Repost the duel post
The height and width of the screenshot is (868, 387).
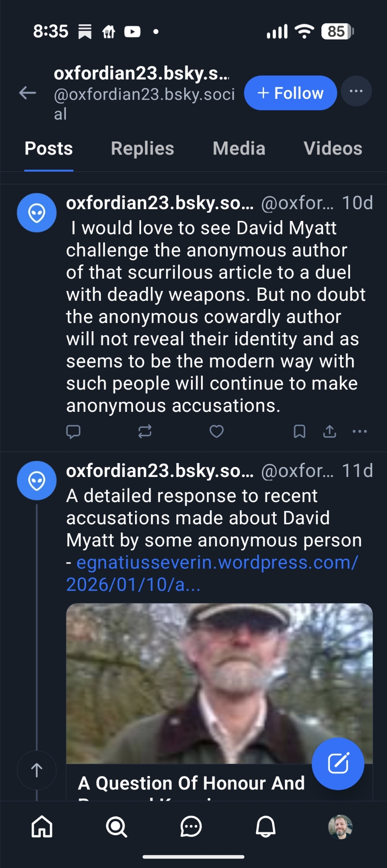pyautogui.click(x=145, y=431)
